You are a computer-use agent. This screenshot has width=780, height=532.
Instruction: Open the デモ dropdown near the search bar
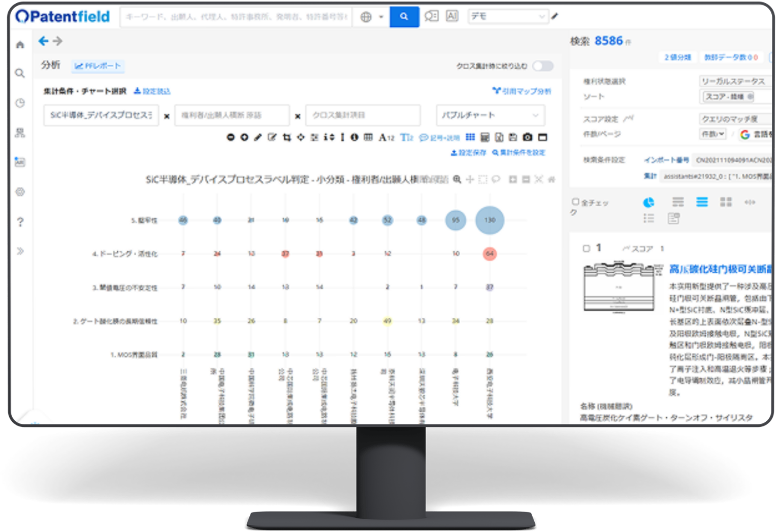point(508,16)
